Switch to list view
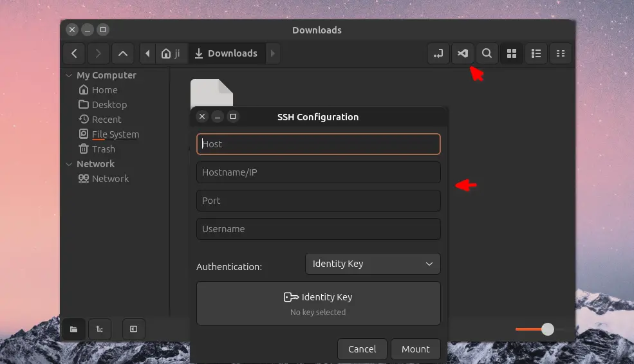The width and height of the screenshot is (634, 364). tap(536, 53)
